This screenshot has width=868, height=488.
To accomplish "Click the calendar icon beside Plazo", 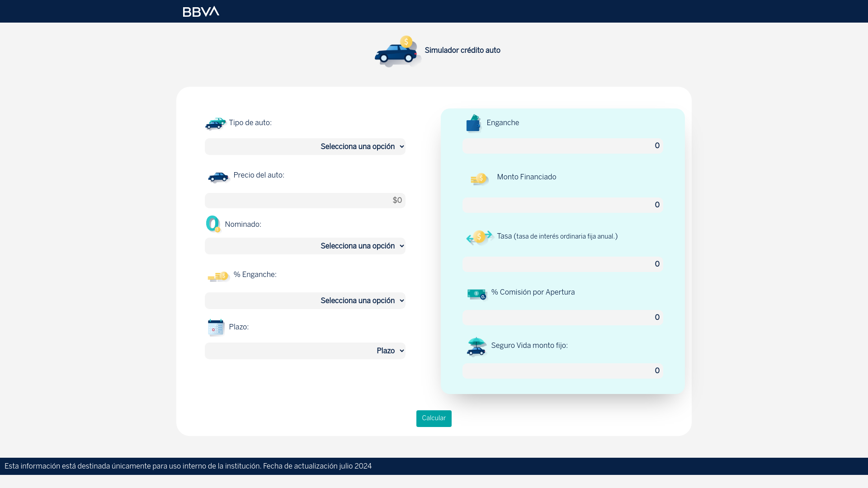I will click(x=216, y=328).
